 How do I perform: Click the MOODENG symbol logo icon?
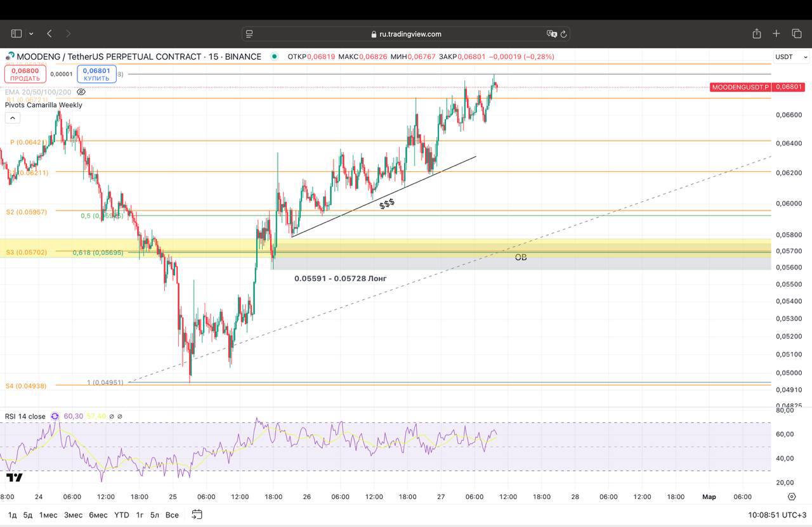[10, 56]
